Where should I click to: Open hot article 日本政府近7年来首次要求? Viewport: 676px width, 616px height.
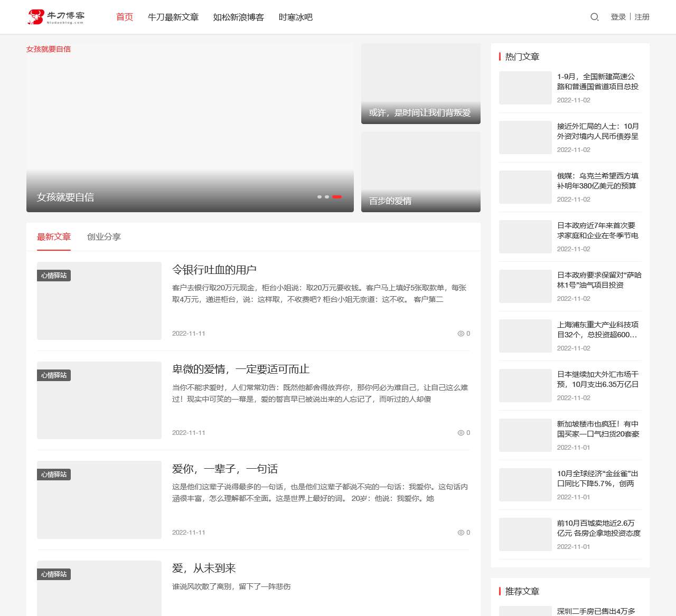(x=598, y=230)
